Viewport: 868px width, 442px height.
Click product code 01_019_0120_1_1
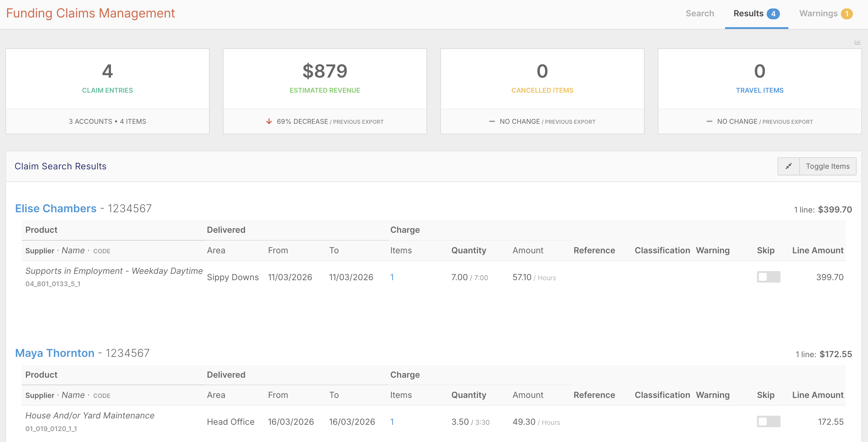point(51,428)
